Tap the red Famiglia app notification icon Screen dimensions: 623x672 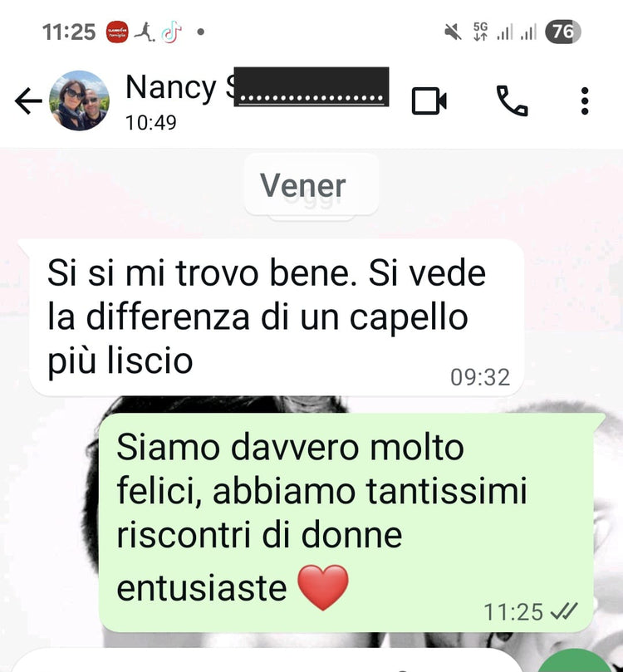click(x=117, y=32)
